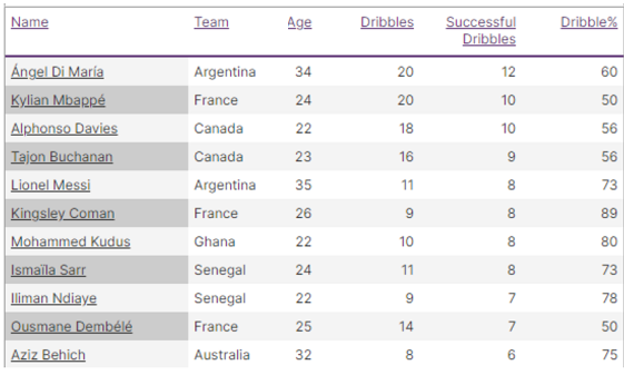Click Ghana team cell in Kudus row

[x=214, y=242]
